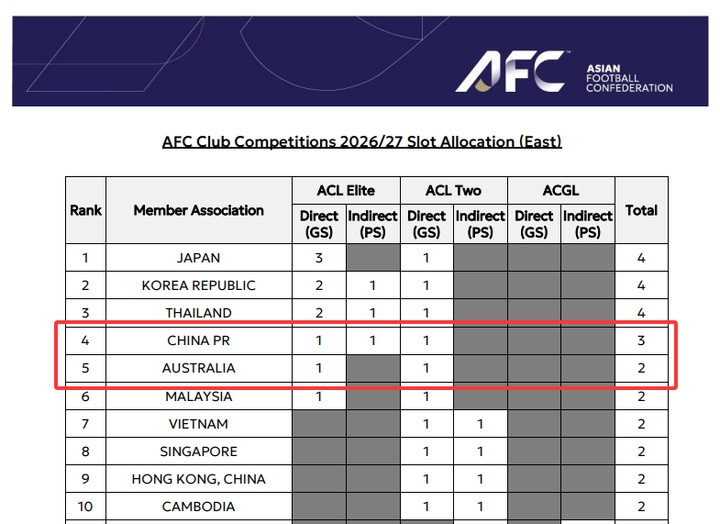The width and height of the screenshot is (720, 524).
Task: Click the JAPAN row name
Action: point(198,257)
